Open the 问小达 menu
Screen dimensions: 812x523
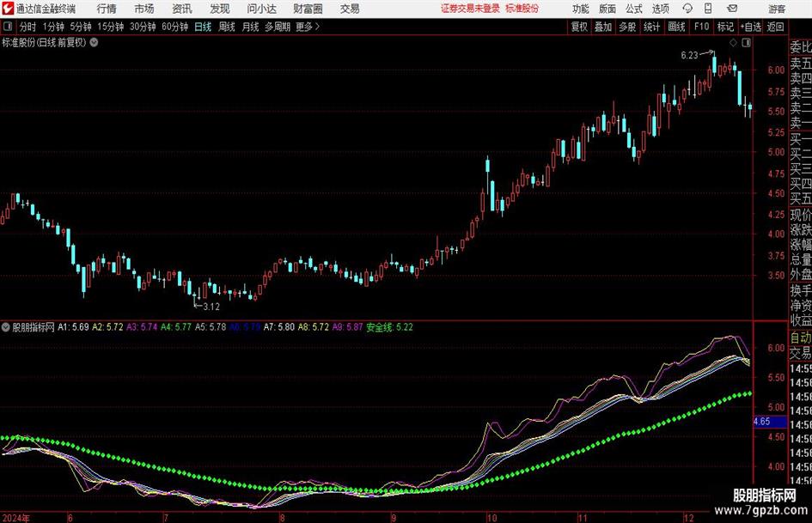pyautogui.click(x=261, y=9)
